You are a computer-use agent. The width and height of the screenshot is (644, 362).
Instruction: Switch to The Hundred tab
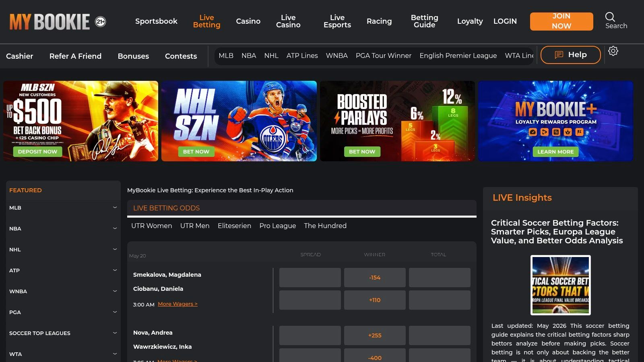click(325, 226)
